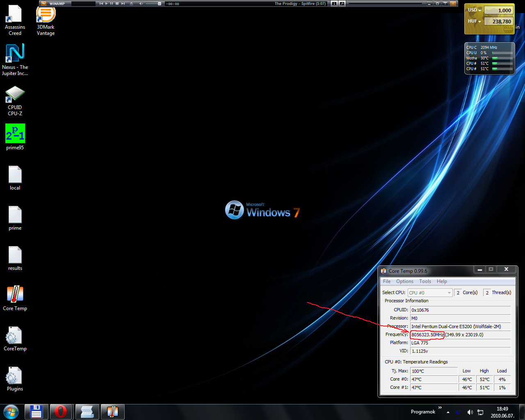Image resolution: width=525 pixels, height=420 pixels.
Task: Select the CoreTemp settings file icon
Action: pos(15,339)
